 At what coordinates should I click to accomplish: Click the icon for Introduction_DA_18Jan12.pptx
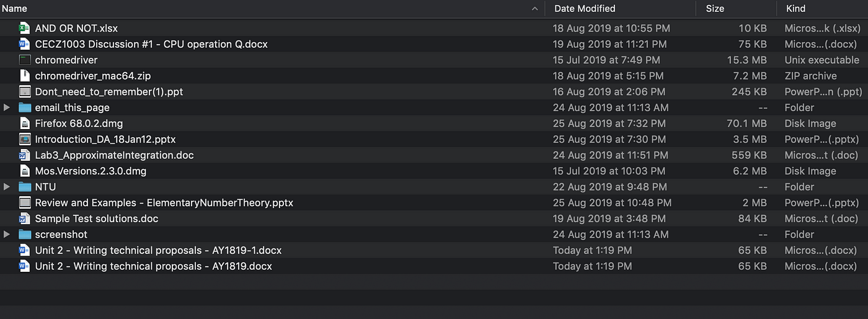[24, 139]
